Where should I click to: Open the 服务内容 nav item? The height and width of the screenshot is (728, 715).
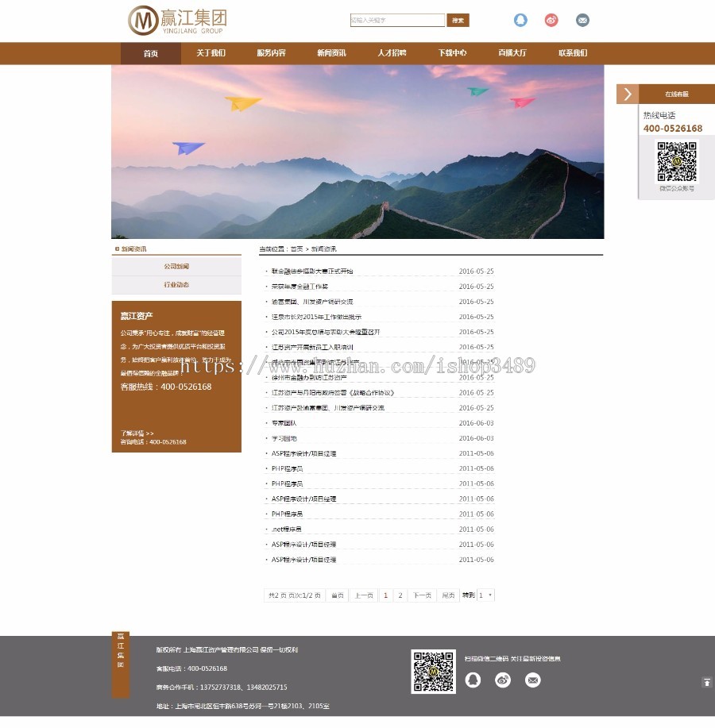coord(272,53)
